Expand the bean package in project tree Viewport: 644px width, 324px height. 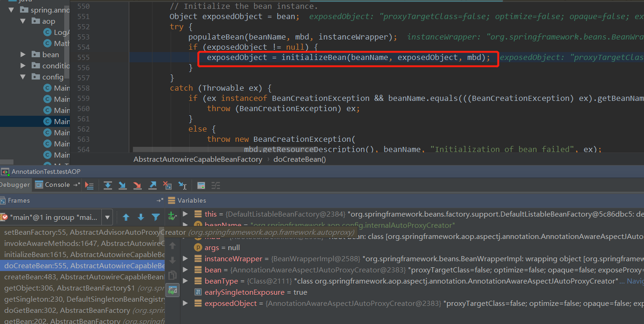[22, 54]
